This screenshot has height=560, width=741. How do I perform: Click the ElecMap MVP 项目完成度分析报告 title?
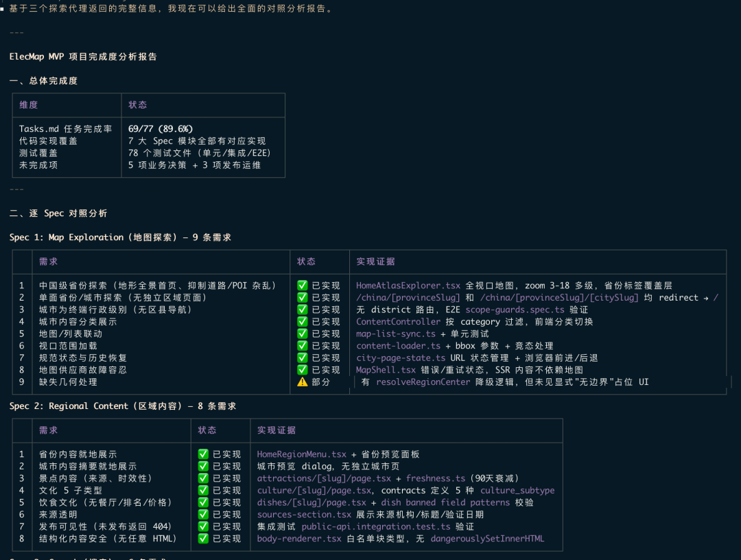pos(83,57)
